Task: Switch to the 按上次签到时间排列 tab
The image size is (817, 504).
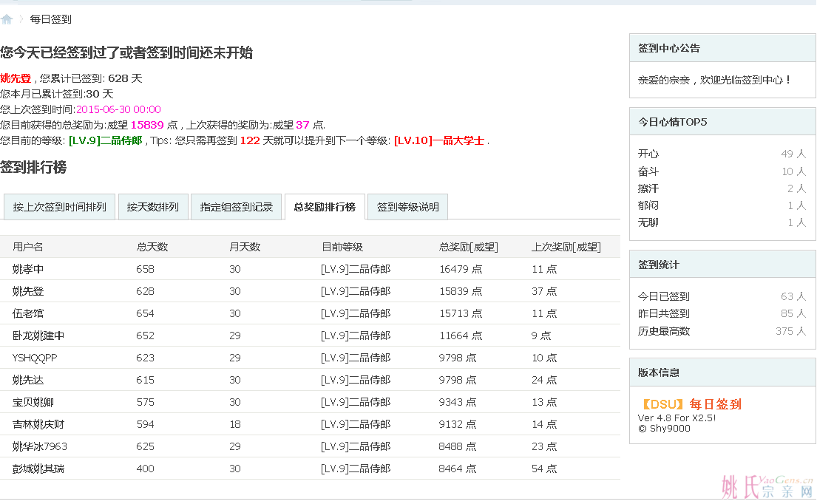Action: (59, 207)
